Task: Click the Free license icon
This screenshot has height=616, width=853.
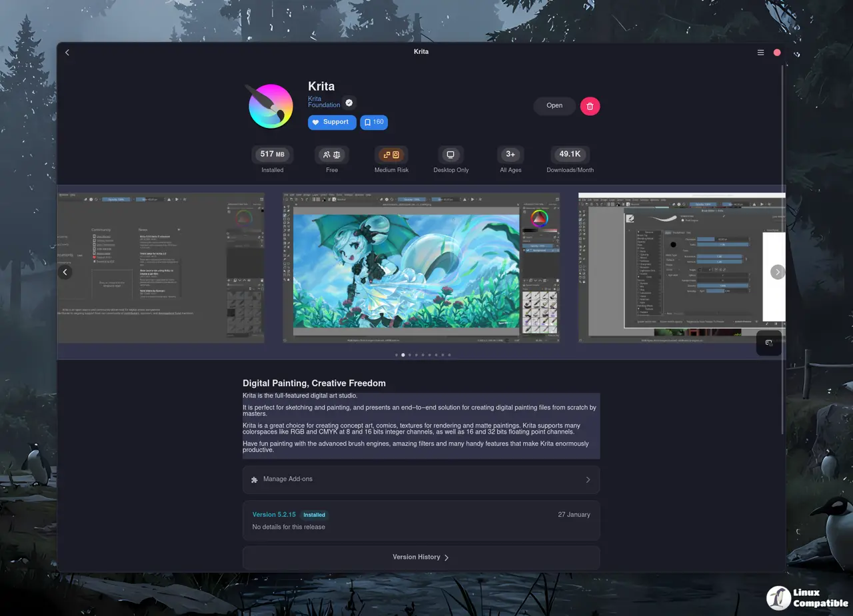Action: tap(331, 154)
